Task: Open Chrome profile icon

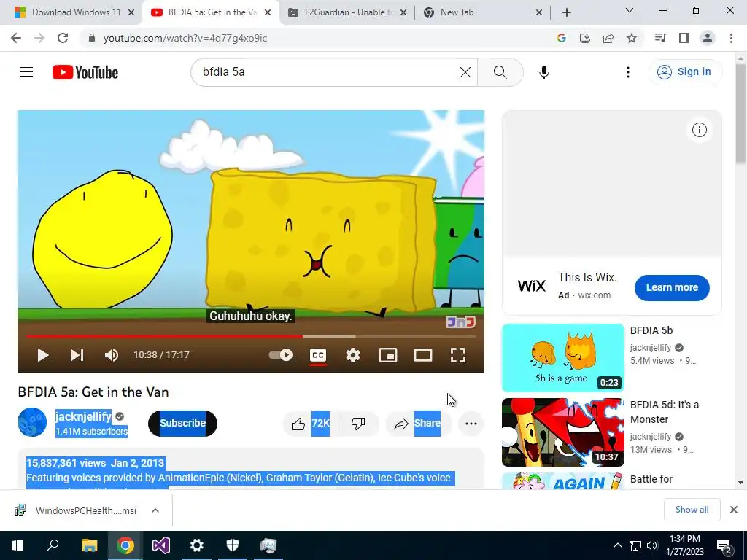Action: pyautogui.click(x=708, y=38)
